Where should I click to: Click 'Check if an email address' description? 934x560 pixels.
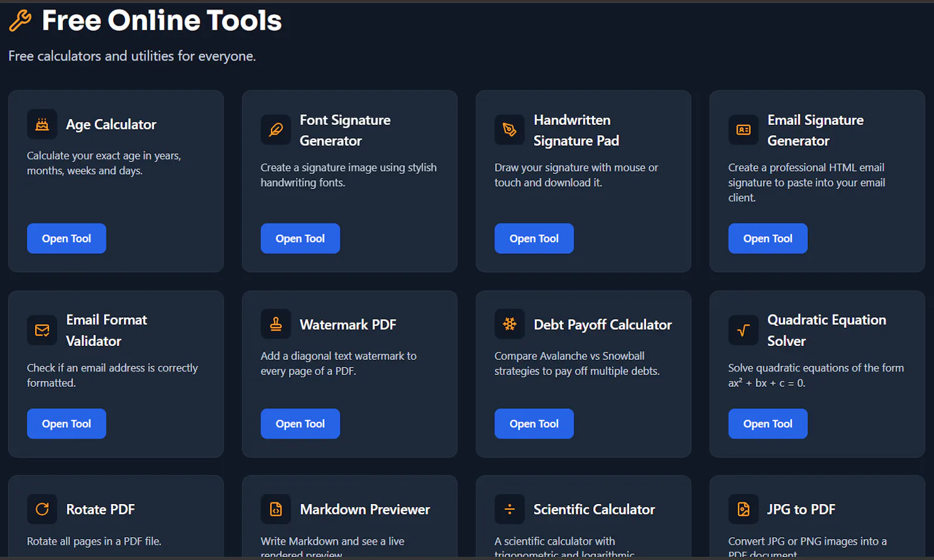(112, 376)
